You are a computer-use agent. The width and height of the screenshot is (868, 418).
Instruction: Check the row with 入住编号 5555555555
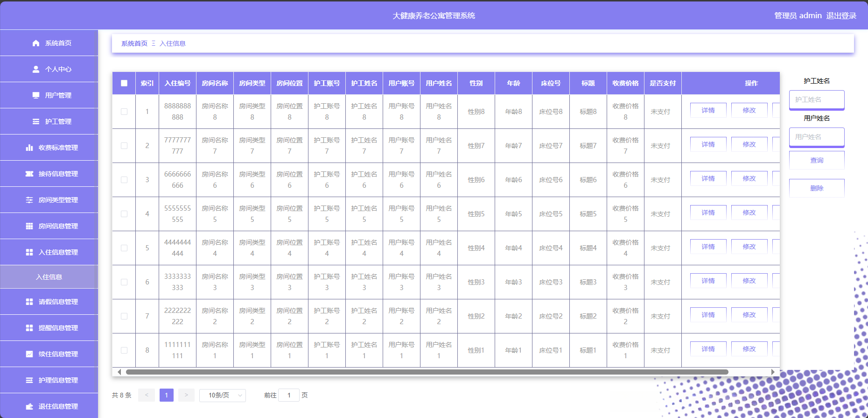[124, 214]
